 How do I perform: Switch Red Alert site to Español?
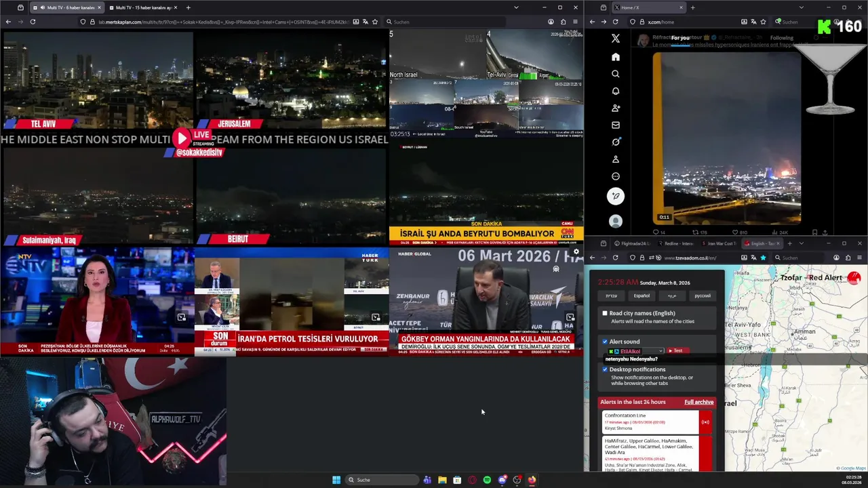(x=642, y=296)
